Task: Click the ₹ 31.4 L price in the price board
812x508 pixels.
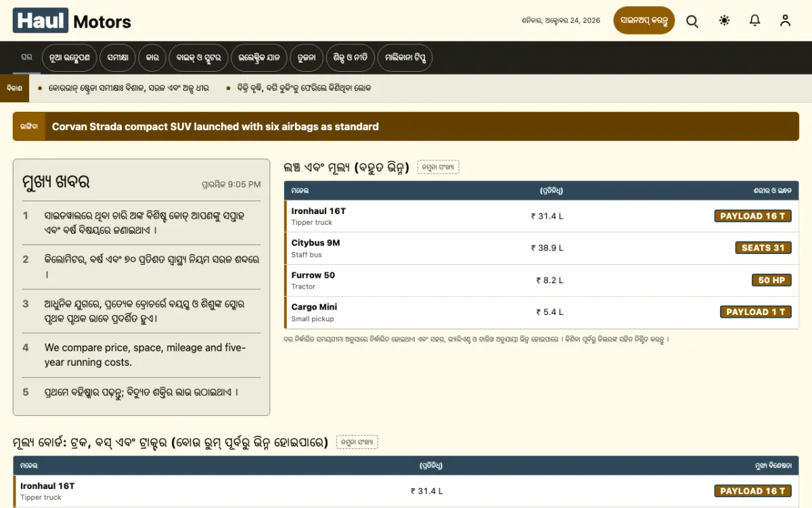Action: tap(427, 491)
